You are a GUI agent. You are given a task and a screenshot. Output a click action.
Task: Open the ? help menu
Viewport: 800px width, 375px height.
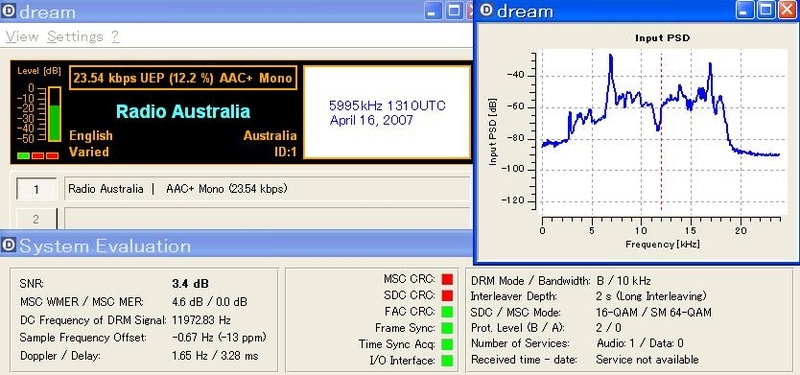[115, 37]
